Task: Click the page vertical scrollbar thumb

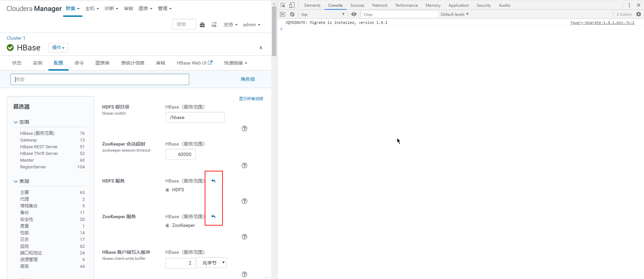Action: coord(274,32)
